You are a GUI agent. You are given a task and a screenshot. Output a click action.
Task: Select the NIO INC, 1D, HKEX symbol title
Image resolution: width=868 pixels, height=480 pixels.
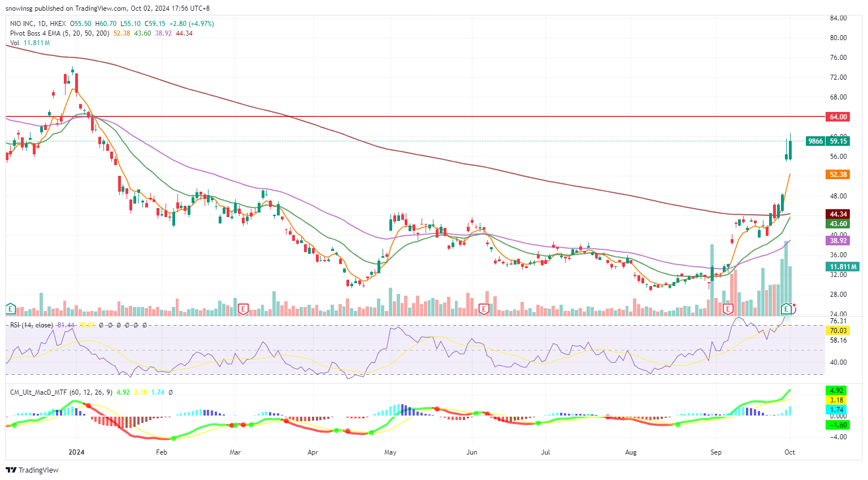pos(38,24)
